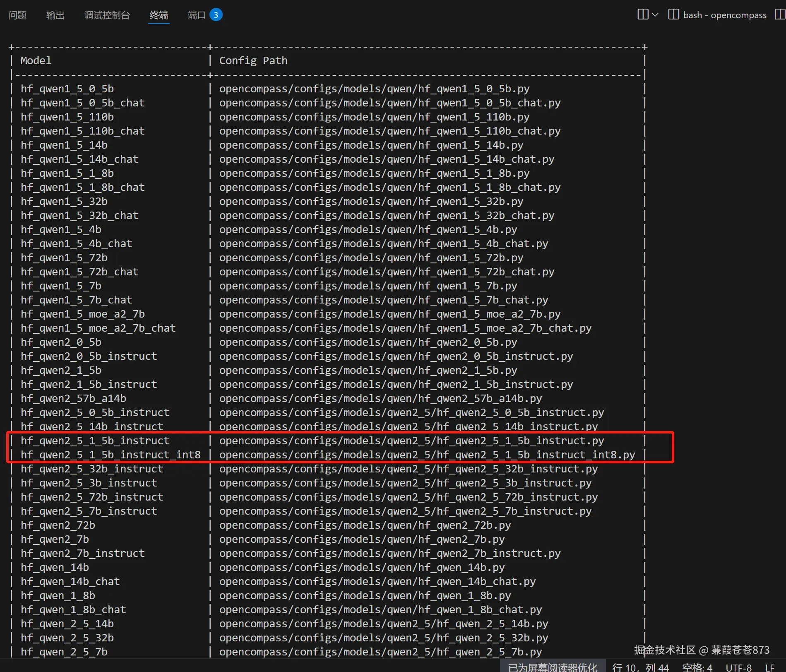Viewport: 786px width, 672px height.
Task: Select the bash - opencompass terminal entry
Action: click(x=724, y=15)
